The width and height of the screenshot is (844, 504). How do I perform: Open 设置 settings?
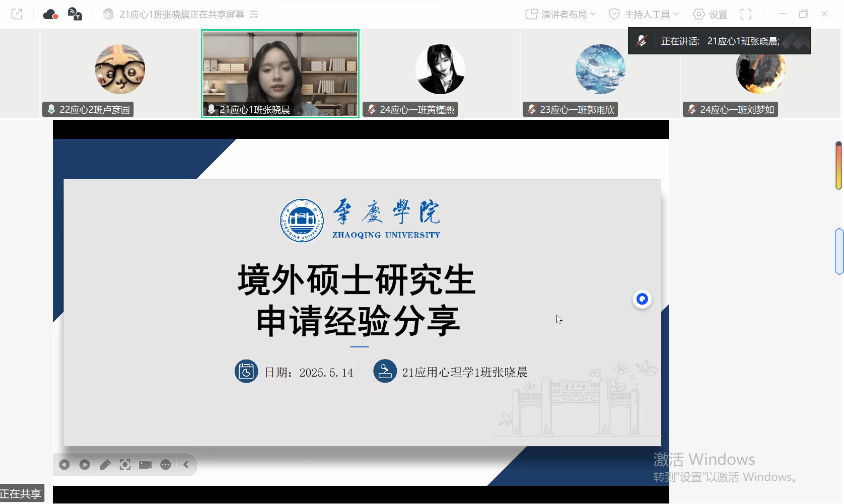710,14
